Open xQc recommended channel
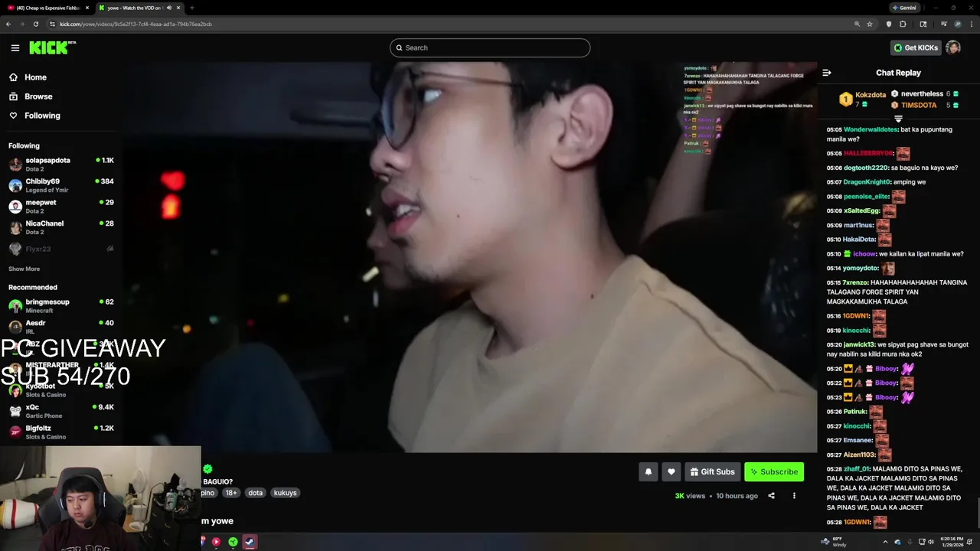 [61, 411]
